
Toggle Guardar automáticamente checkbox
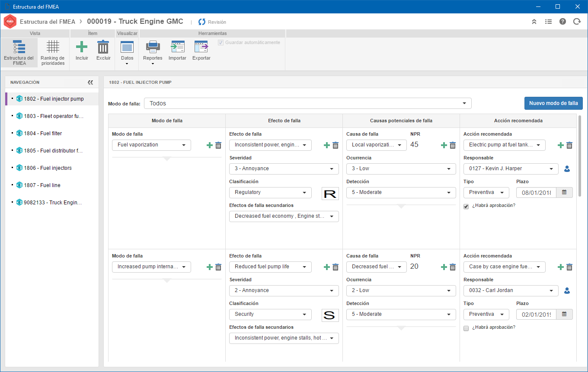[221, 43]
